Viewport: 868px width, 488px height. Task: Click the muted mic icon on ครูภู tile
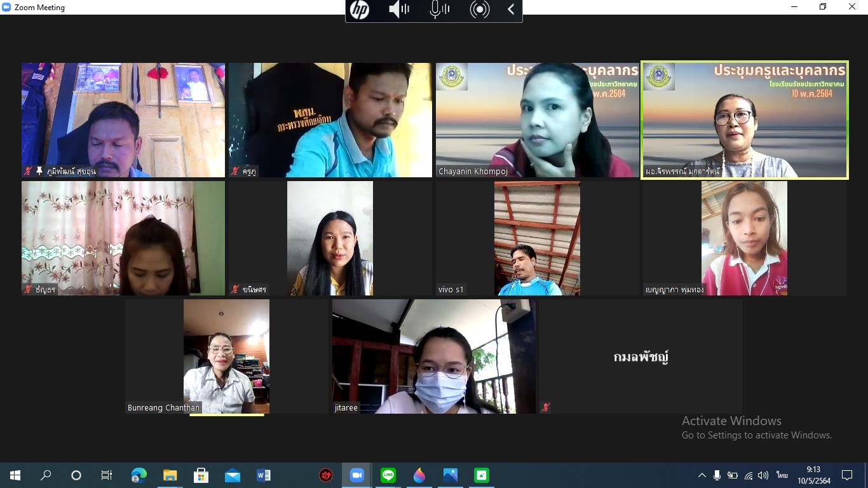[235, 172]
